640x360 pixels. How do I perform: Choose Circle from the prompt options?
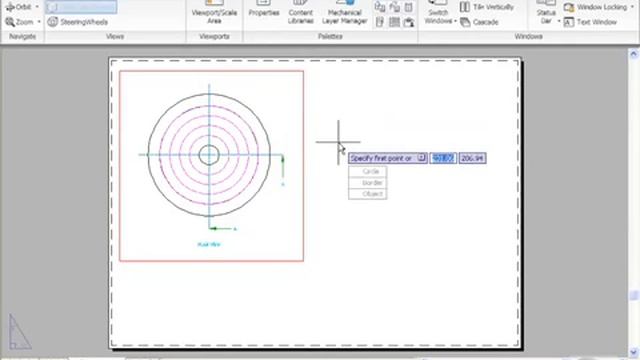pyautogui.click(x=367, y=171)
